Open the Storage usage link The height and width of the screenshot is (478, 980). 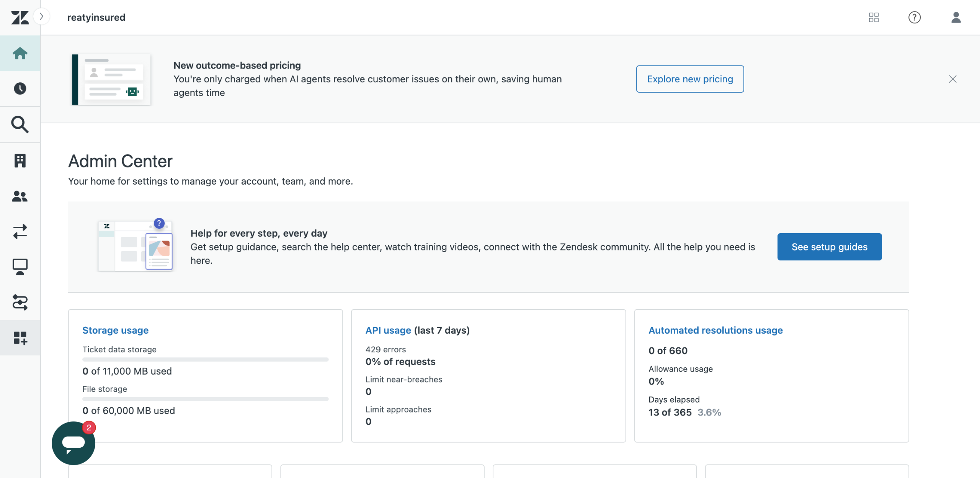click(115, 330)
